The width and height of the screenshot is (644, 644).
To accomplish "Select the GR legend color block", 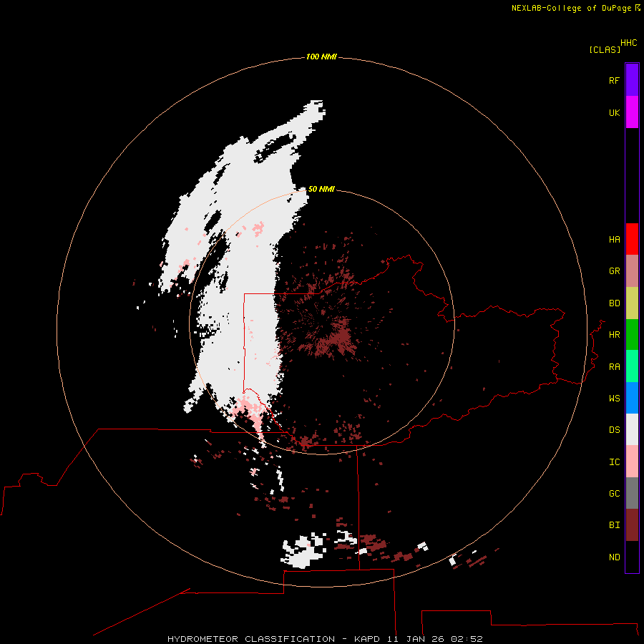I will (x=632, y=271).
